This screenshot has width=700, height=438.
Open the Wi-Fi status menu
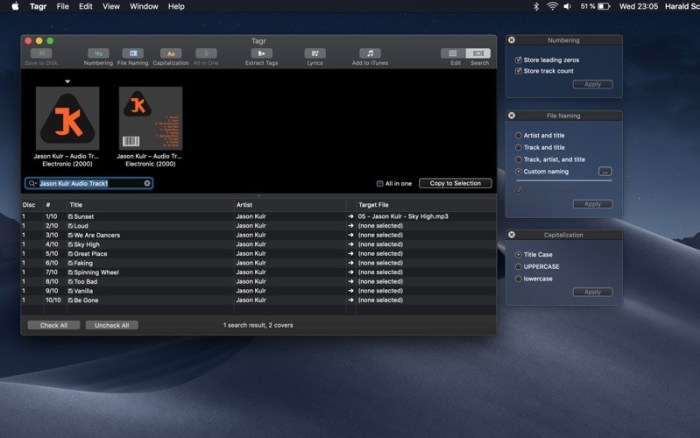click(x=552, y=6)
